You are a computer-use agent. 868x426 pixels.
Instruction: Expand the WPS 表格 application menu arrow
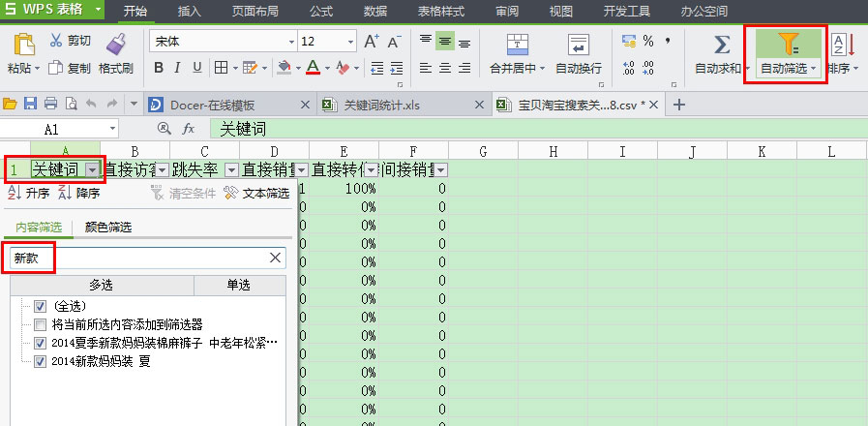tap(98, 10)
